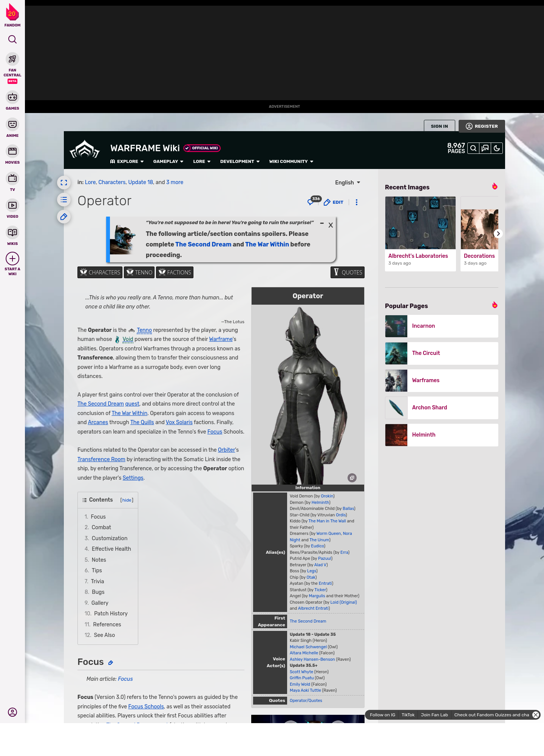The height and width of the screenshot is (756, 544).
Task: Open the Wikis book icon
Action: pos(12,232)
